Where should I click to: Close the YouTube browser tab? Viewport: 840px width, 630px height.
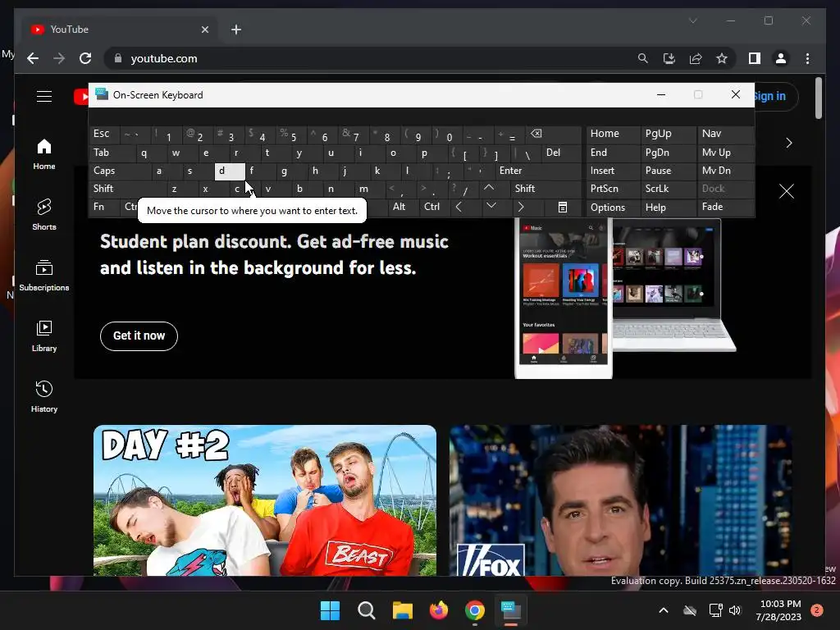(204, 30)
